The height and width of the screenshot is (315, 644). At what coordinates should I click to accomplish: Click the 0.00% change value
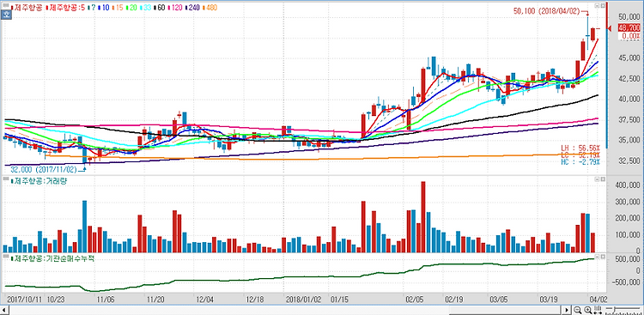pyautogui.click(x=631, y=36)
